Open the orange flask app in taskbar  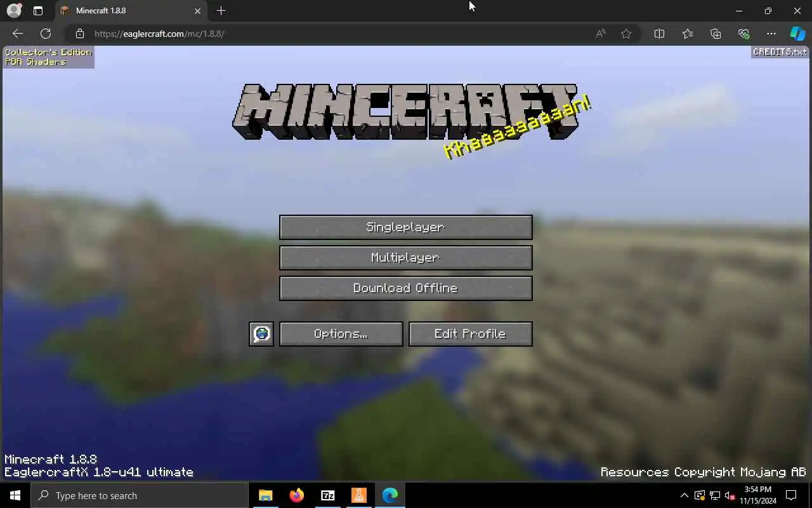(358, 495)
